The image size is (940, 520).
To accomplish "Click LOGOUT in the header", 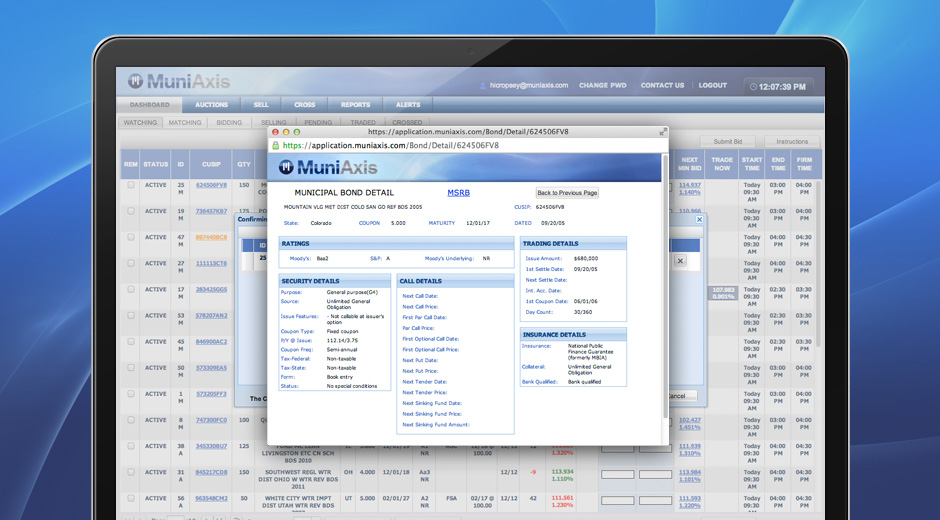I will 713,86.
